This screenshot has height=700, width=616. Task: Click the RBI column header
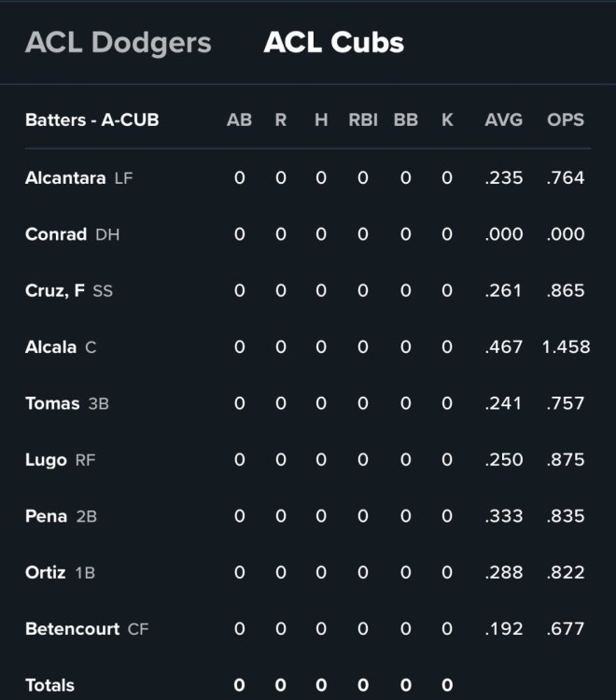click(363, 119)
